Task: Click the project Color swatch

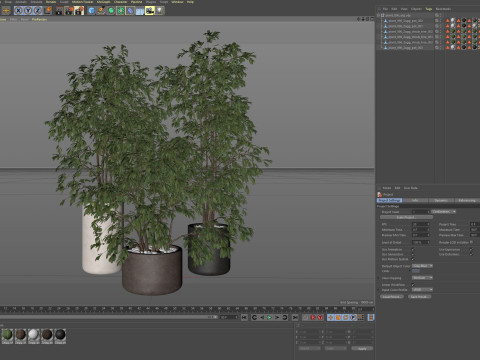Action: (416, 271)
